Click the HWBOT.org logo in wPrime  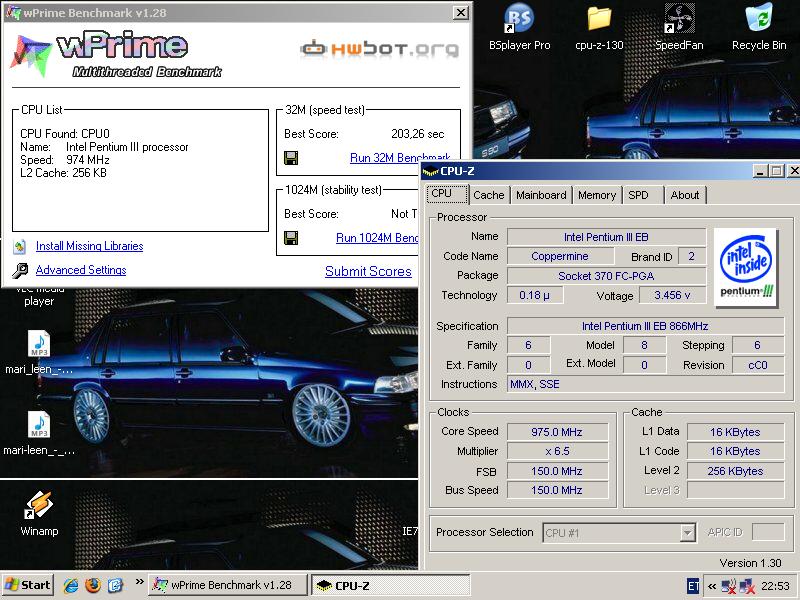click(x=380, y=49)
